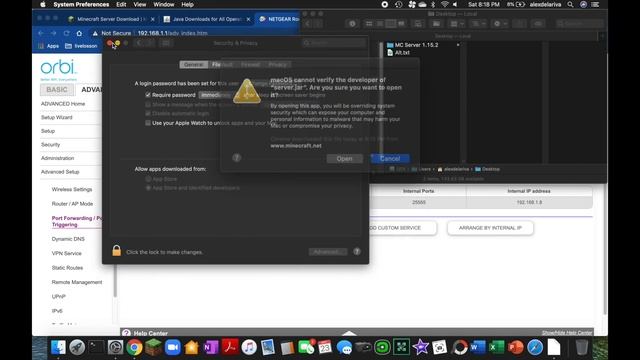Open the Edit menu in menu bar
This screenshot has width=640, height=360.
coord(121,4)
